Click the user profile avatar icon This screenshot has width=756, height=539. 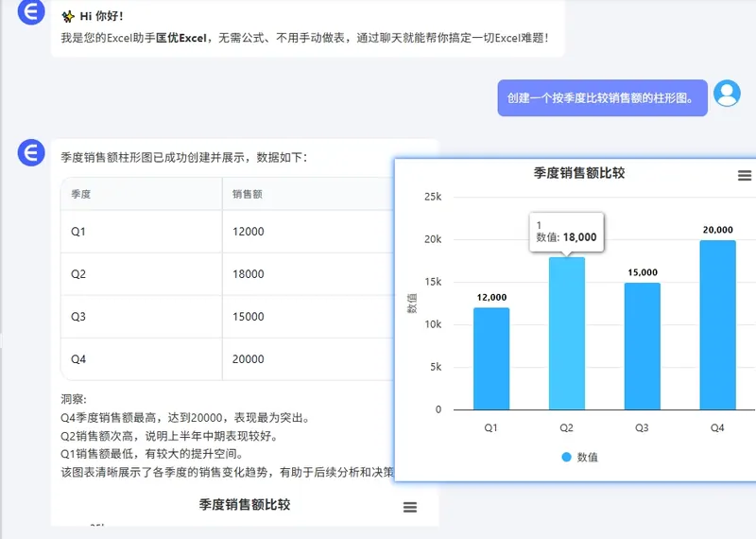[727, 93]
